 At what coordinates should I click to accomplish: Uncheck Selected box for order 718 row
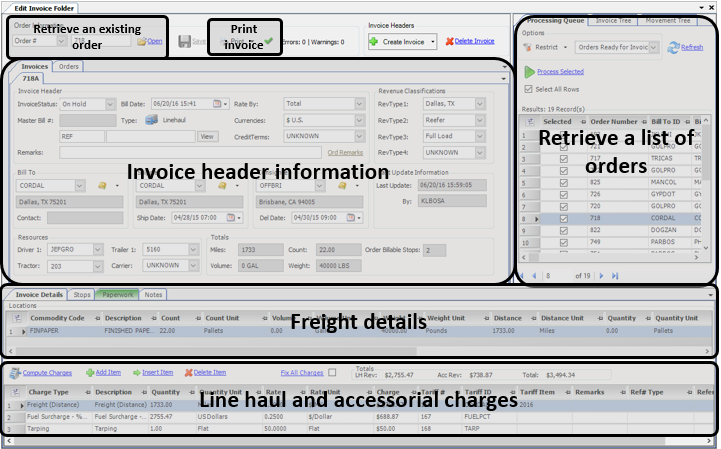click(x=564, y=219)
